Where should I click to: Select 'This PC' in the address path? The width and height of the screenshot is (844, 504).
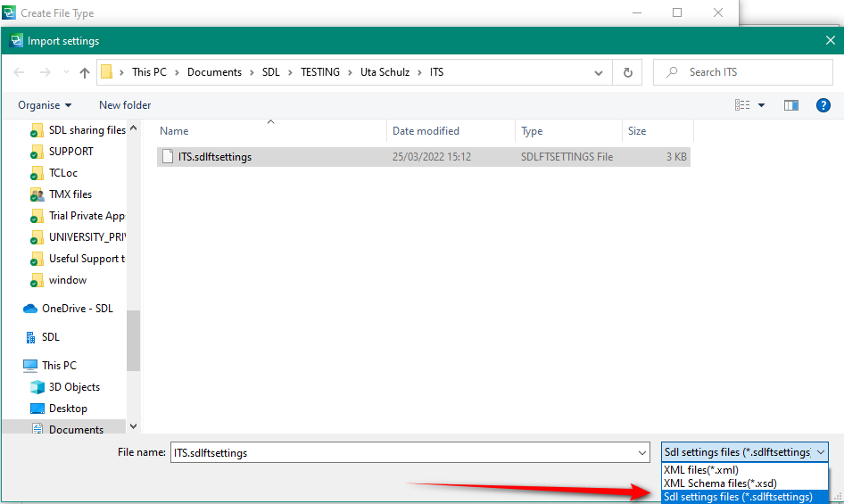(149, 72)
